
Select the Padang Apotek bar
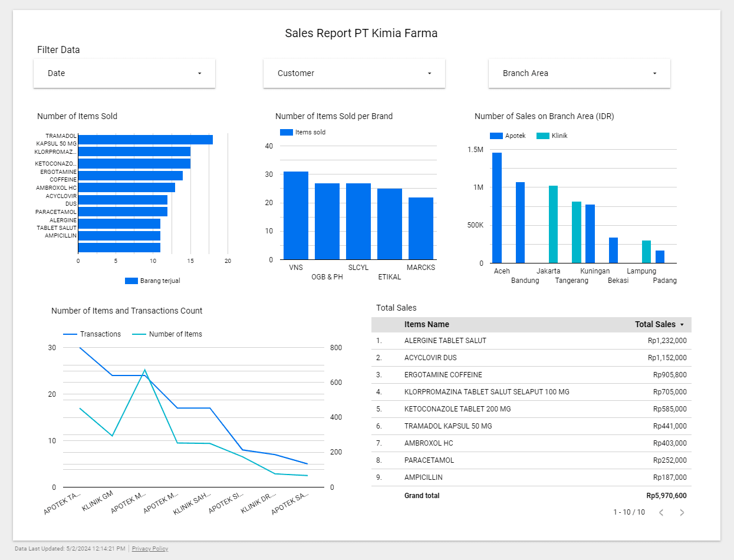click(660, 256)
